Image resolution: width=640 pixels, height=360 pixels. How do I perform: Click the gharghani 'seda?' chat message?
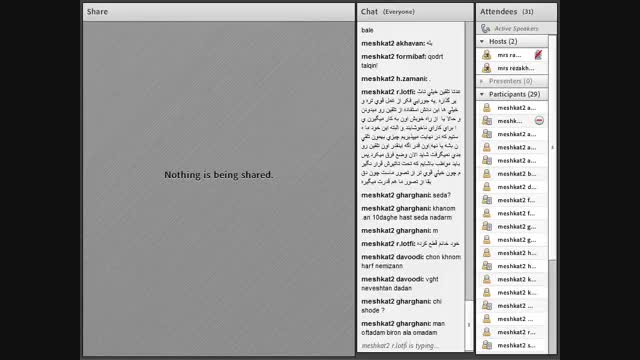point(406,195)
